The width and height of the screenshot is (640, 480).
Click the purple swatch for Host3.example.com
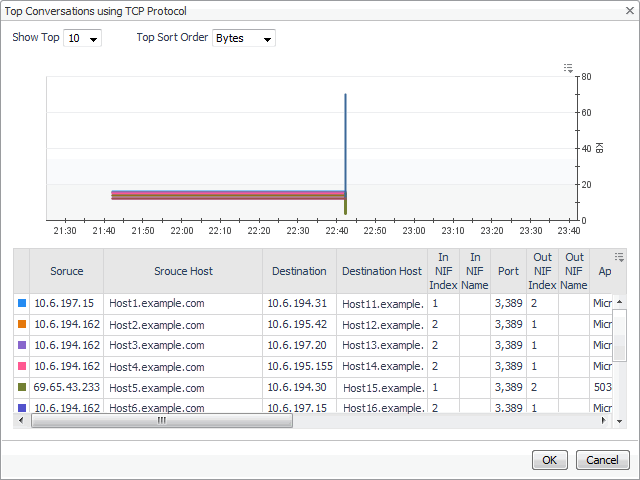22,345
